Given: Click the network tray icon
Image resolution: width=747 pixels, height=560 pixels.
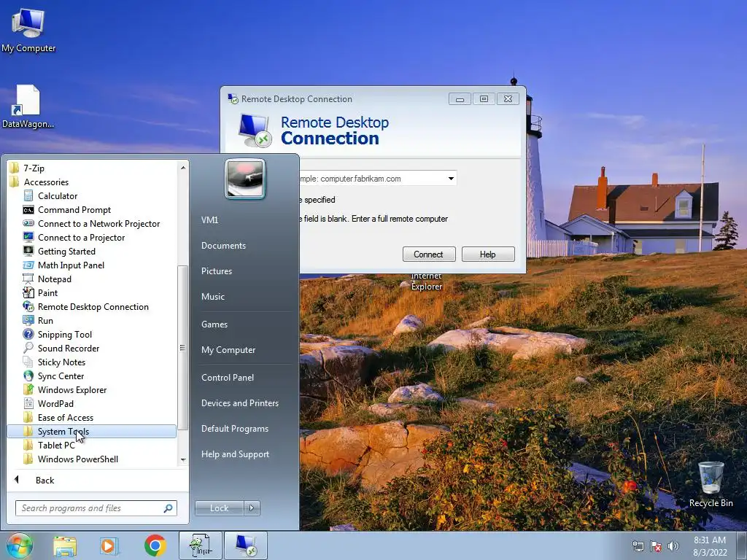Looking at the screenshot, I should pyautogui.click(x=638, y=546).
